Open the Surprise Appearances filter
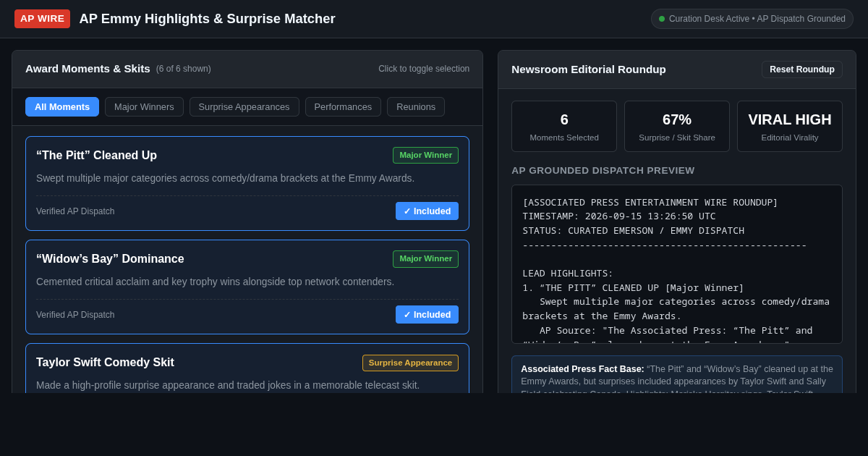This screenshot has height=456, width=868. tap(244, 107)
